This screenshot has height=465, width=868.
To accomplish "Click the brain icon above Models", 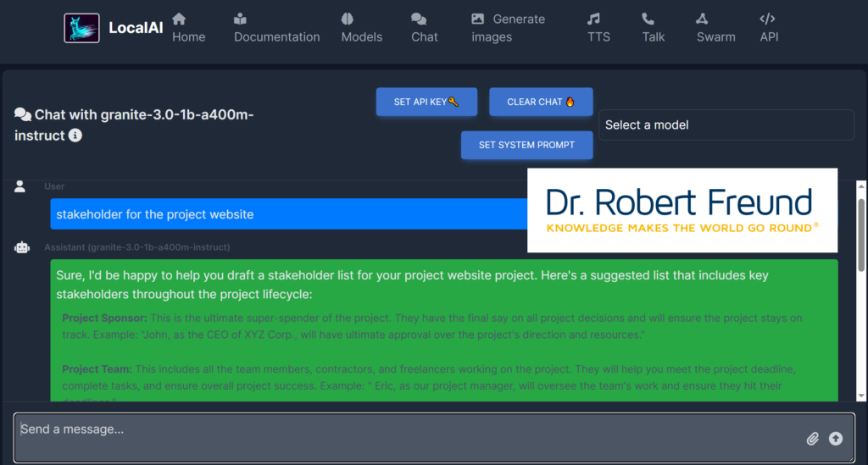I will 347,19.
